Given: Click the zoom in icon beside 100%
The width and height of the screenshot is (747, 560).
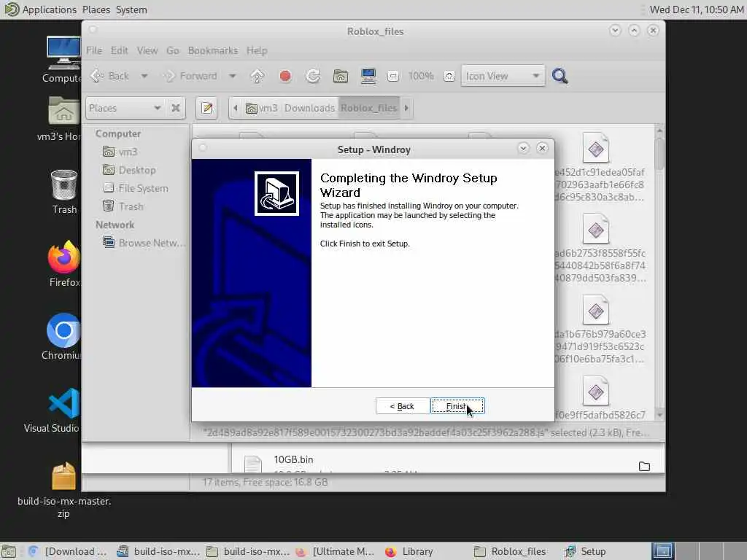Looking at the screenshot, I should tap(449, 76).
